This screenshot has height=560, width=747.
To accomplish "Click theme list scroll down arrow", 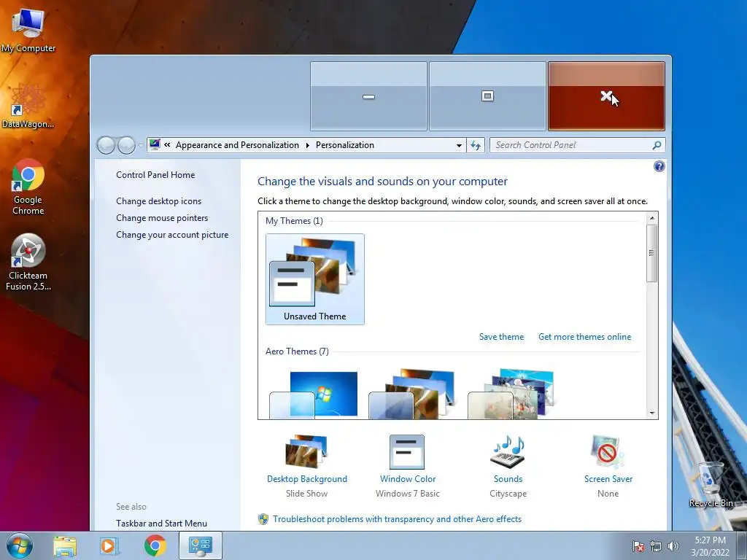I will pyautogui.click(x=652, y=413).
